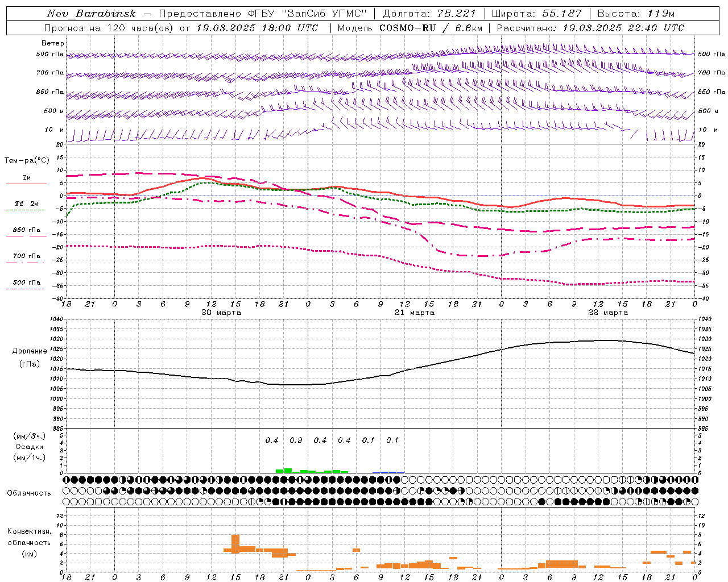
Task: Click the "(мм/3ч.)" precipitation unit label
Action: click(x=30, y=436)
